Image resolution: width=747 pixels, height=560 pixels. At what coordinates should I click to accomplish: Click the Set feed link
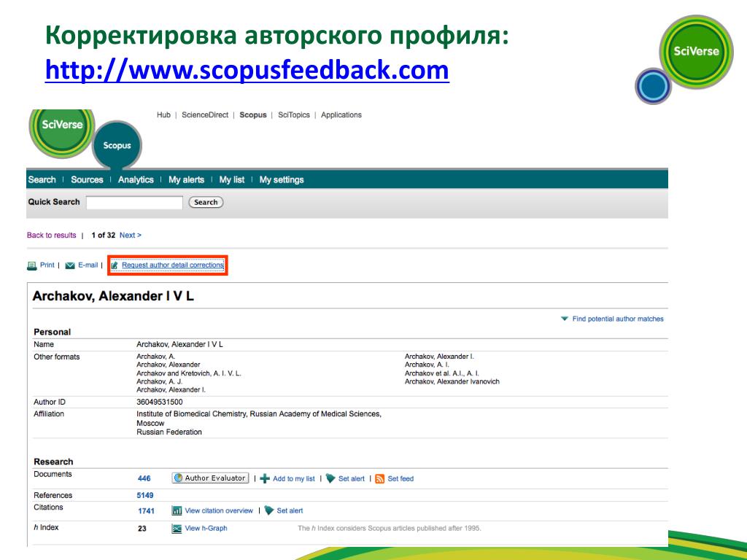(x=400, y=478)
